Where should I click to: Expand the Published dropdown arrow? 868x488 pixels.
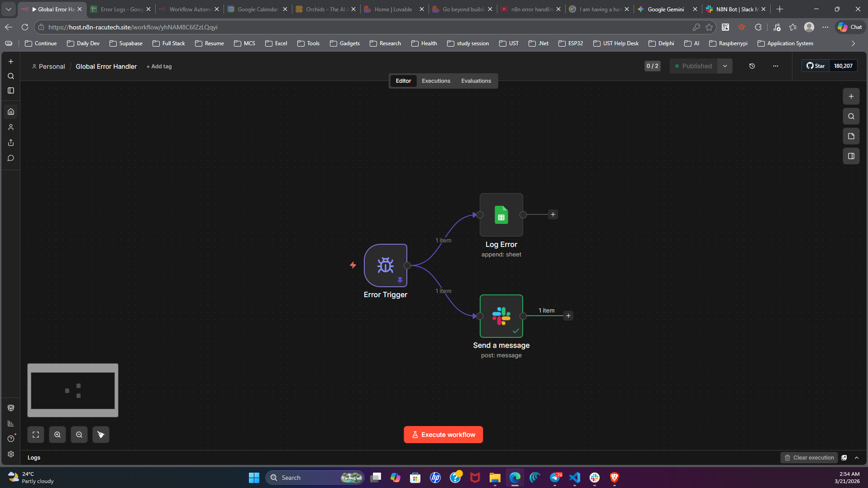[725, 66]
